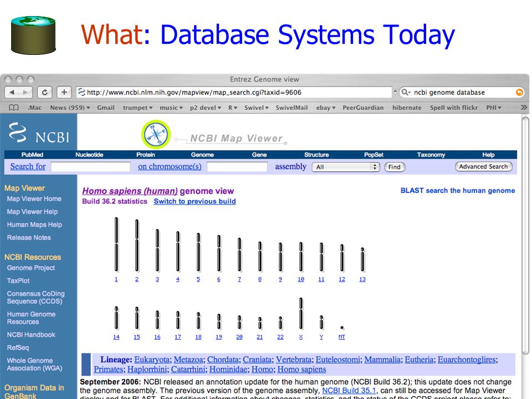
Task: Open the Gmail bookmark
Action: point(105,108)
